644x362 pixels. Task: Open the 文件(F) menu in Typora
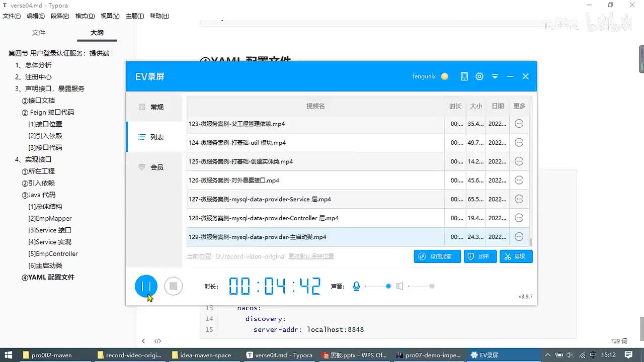pos(12,16)
